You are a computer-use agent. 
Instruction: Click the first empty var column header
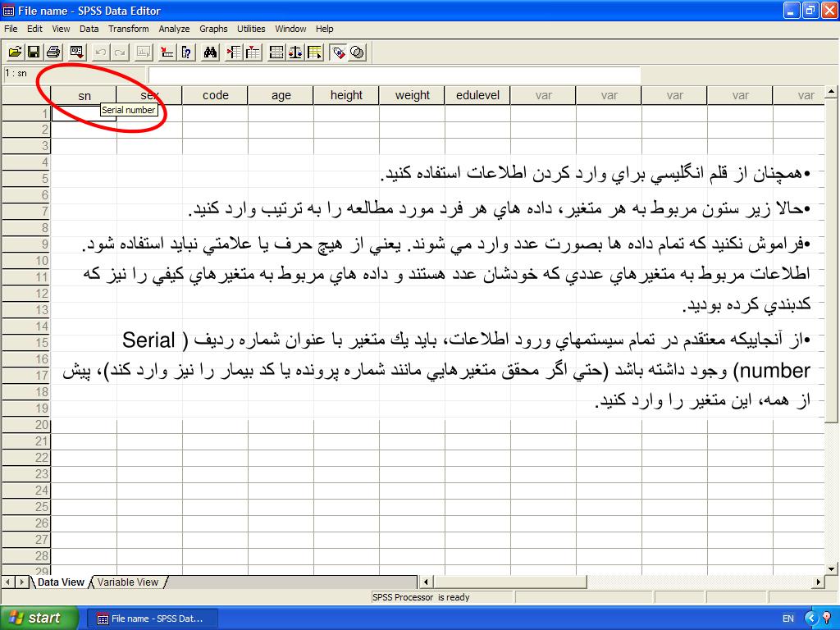pos(543,95)
